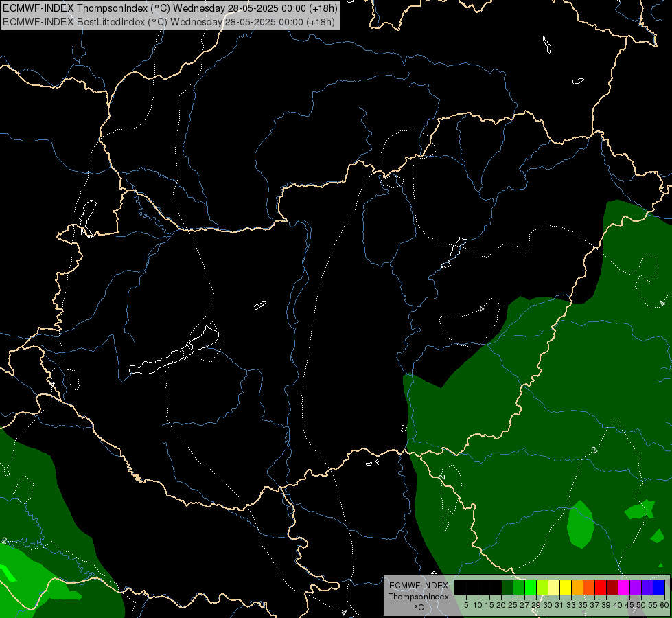Click the legend tick label '60'
Viewport: 672px width, 618px height.
coord(664,605)
